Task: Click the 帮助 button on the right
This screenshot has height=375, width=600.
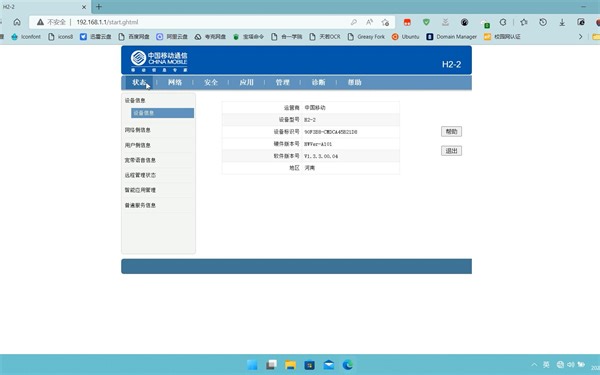Action: point(451,132)
